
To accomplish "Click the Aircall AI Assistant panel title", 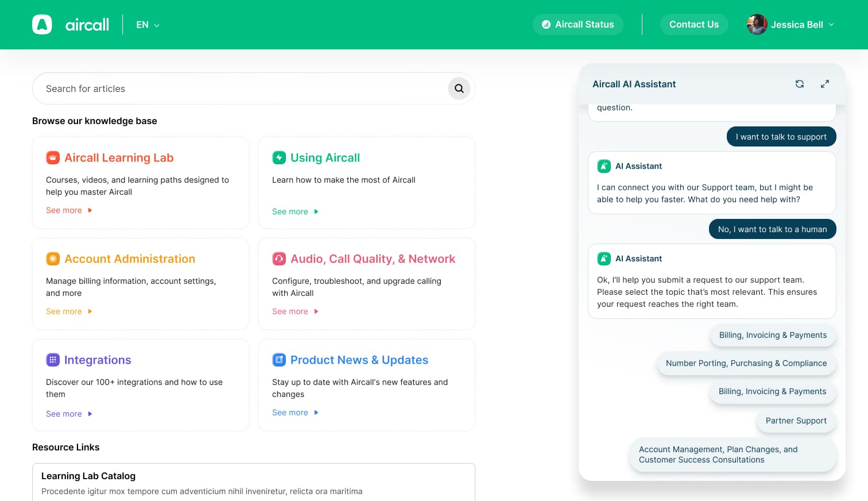I will click(x=634, y=84).
